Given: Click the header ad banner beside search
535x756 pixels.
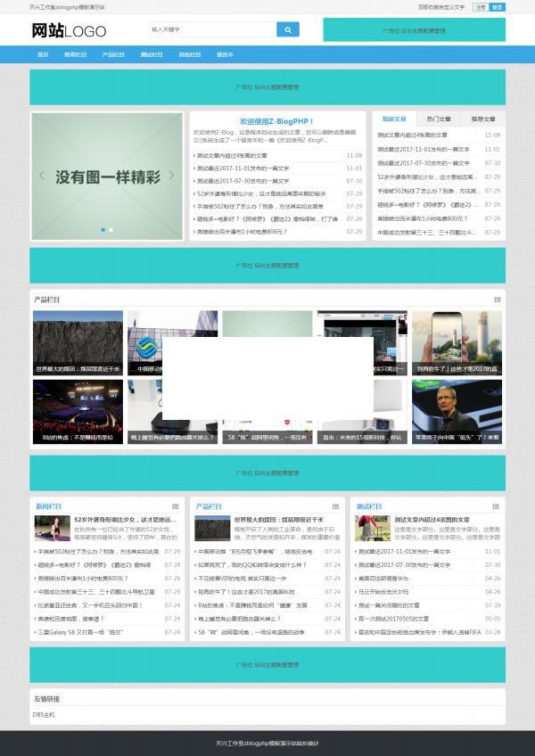Looking at the screenshot, I should click(415, 30).
